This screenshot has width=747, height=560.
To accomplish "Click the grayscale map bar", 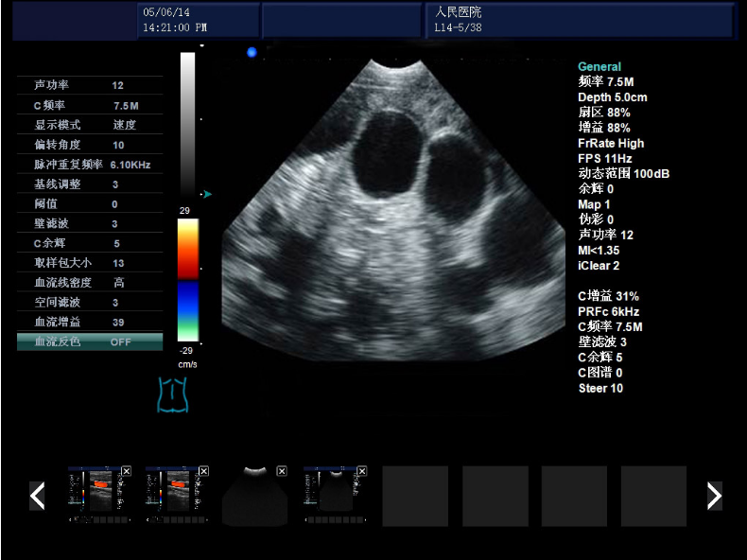I will 187,123.
